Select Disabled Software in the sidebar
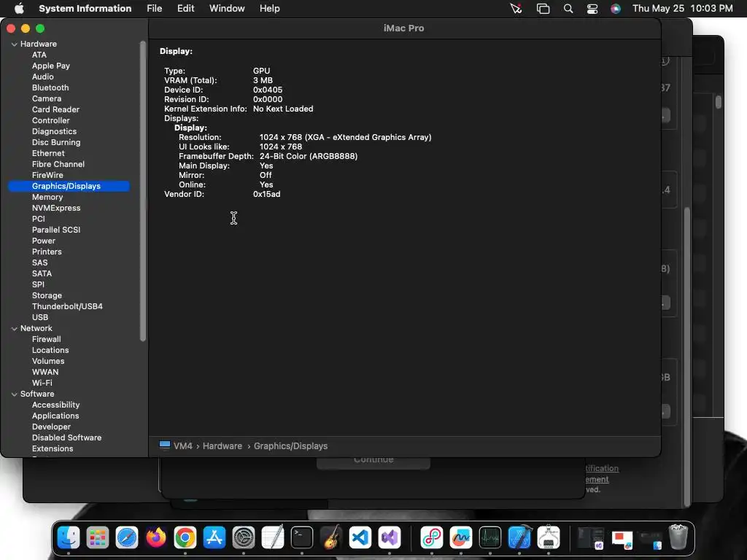Image resolution: width=747 pixels, height=560 pixels. point(66,438)
